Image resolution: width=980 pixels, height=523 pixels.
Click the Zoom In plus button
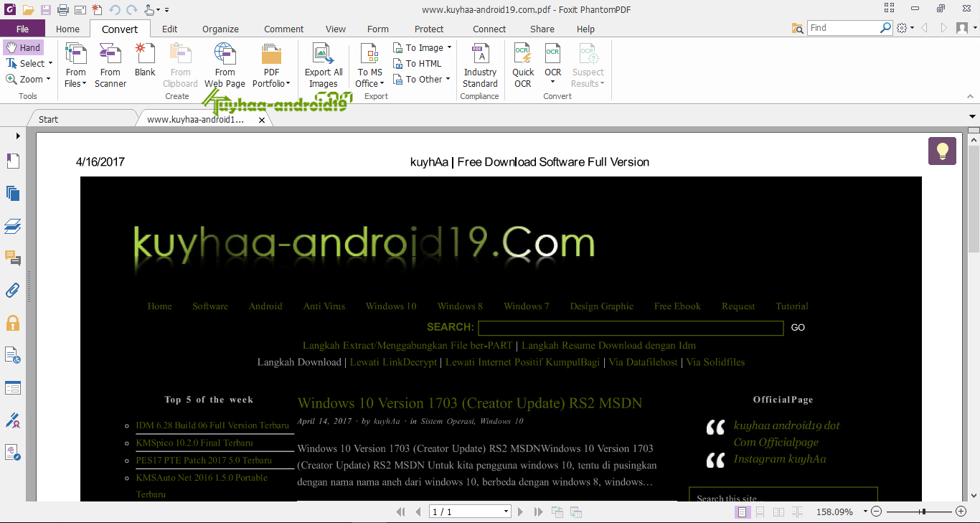point(961,512)
